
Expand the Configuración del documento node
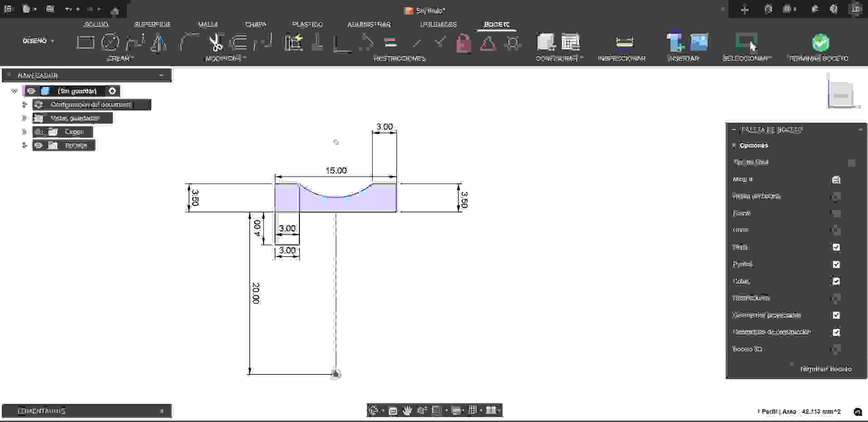click(24, 105)
